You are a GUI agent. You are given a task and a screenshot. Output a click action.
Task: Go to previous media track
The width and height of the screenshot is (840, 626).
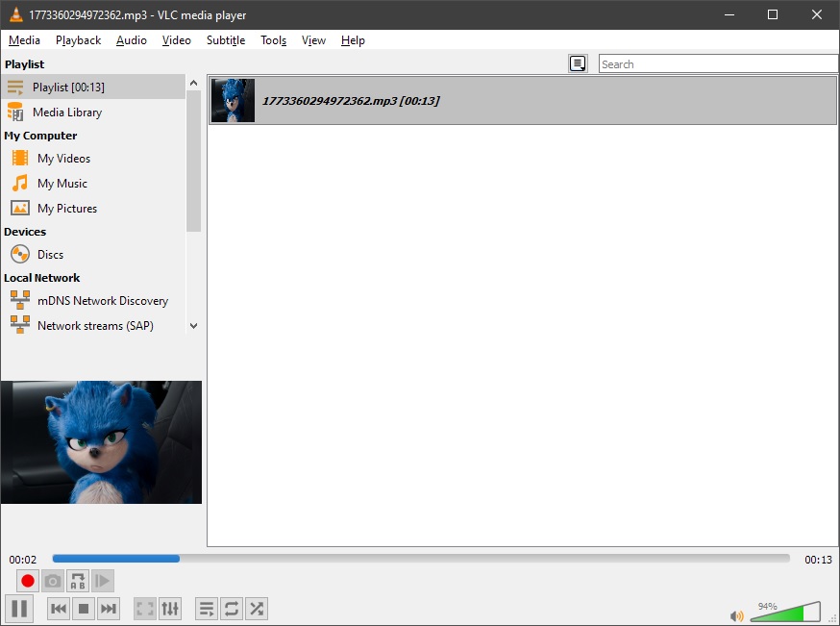(x=59, y=609)
